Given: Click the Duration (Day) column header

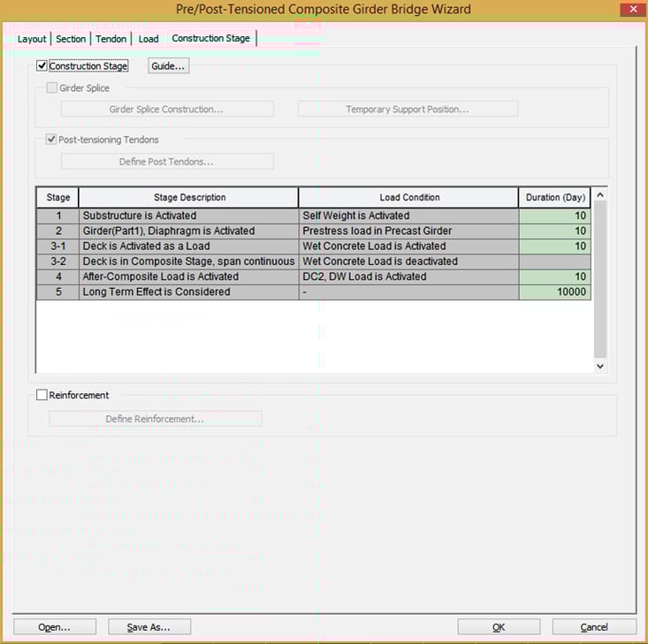Looking at the screenshot, I should coord(554,198).
